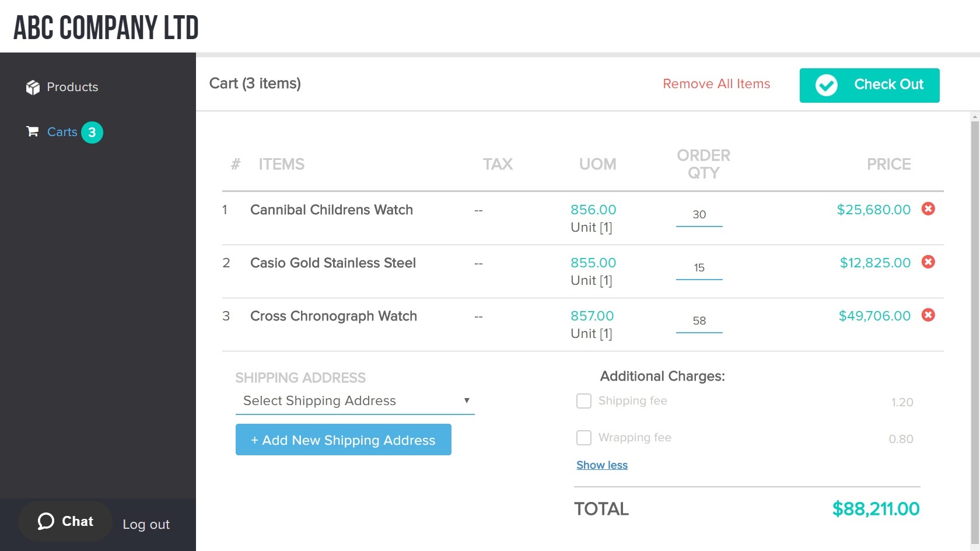Open the Products menu item
This screenshot has width=980, height=551.
[x=72, y=87]
